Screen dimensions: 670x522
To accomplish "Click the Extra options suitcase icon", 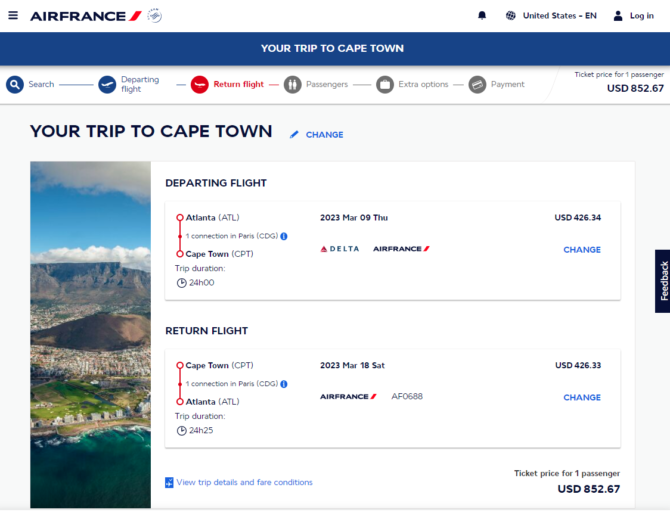I will (x=385, y=85).
